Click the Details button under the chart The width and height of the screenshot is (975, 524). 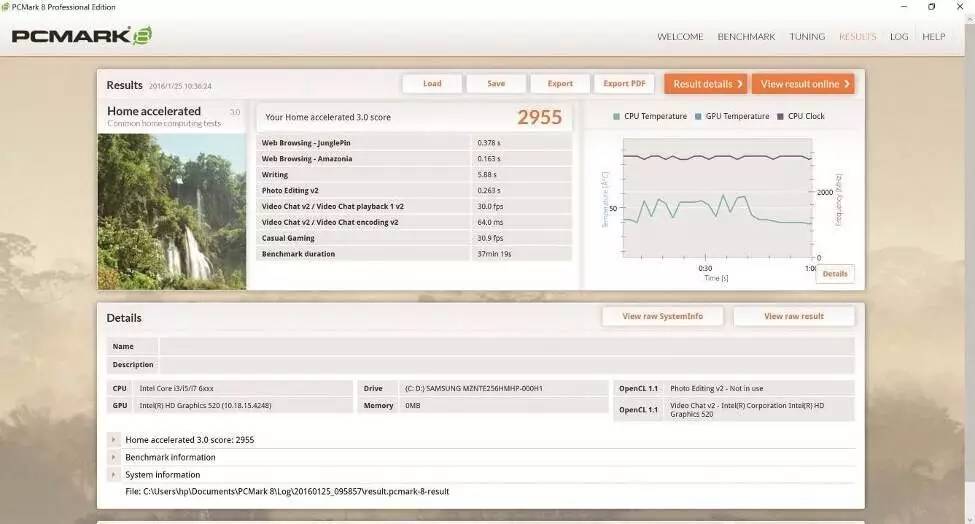(x=834, y=274)
